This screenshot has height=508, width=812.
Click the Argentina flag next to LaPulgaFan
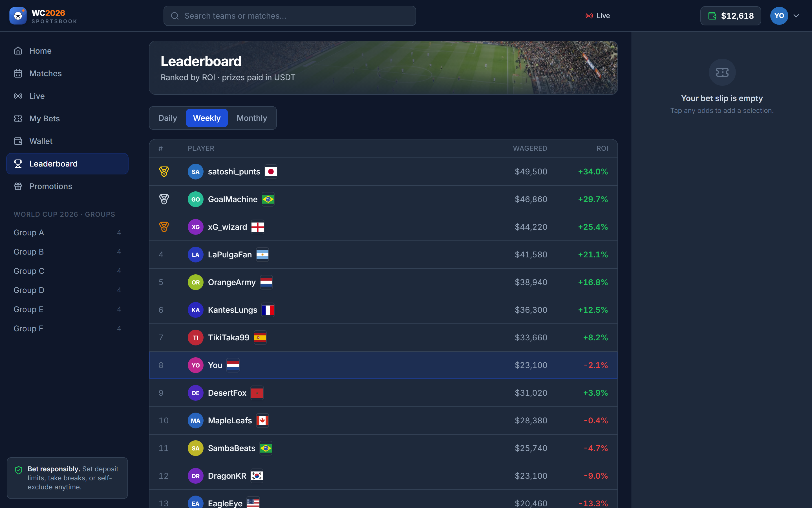pos(262,255)
